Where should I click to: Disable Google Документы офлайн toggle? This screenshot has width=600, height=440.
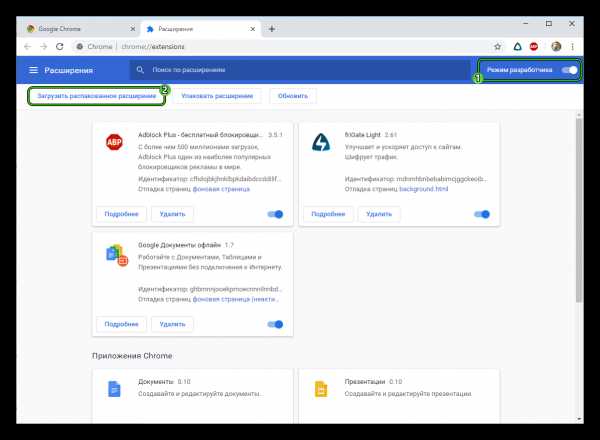pyautogui.click(x=275, y=324)
